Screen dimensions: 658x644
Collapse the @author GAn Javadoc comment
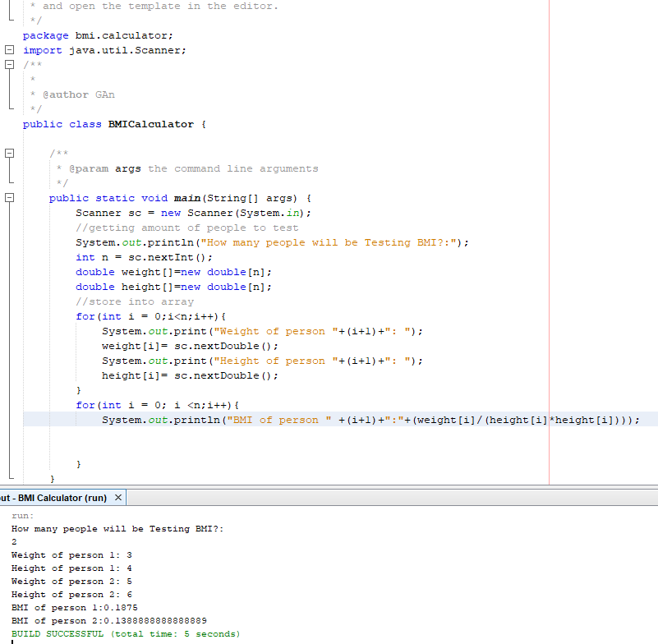(x=8, y=64)
